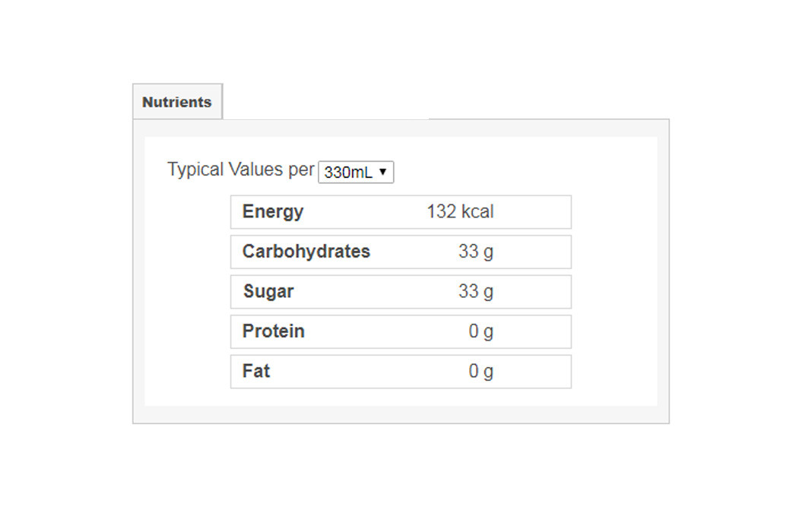This screenshot has height=510, width=812.
Task: Click the number 0 in Protein row
Action: pos(474,331)
